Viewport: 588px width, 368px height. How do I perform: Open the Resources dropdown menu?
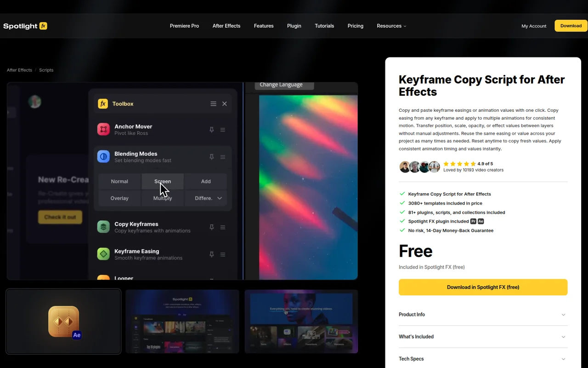(x=391, y=26)
